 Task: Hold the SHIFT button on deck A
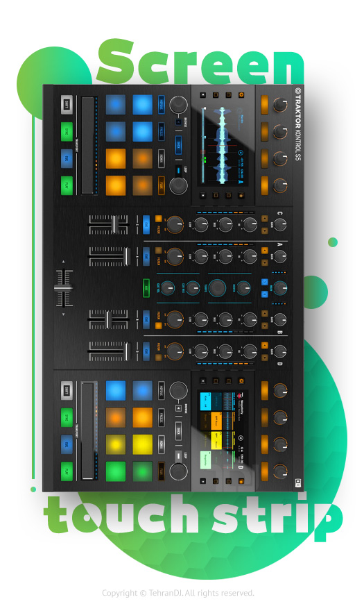pyautogui.click(x=67, y=104)
